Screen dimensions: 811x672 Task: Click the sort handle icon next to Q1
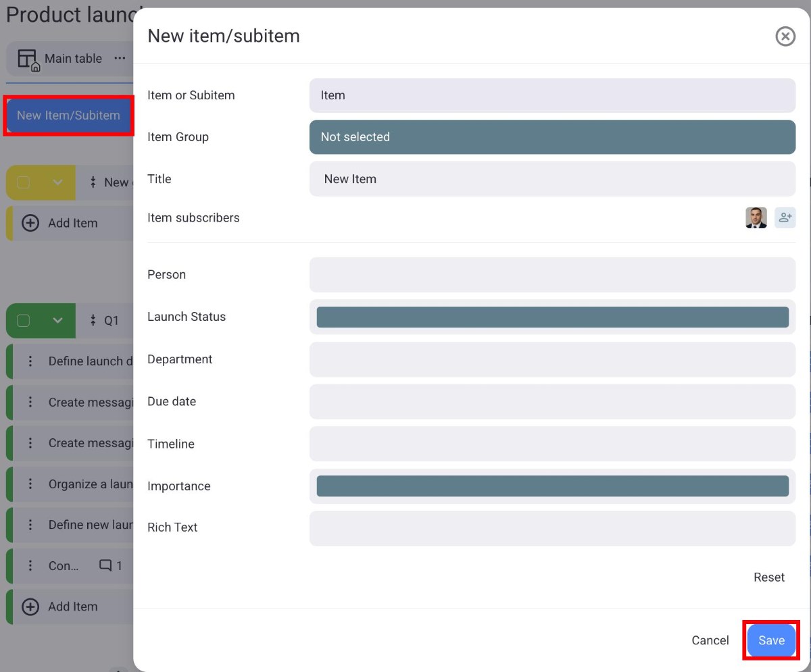[x=92, y=321]
